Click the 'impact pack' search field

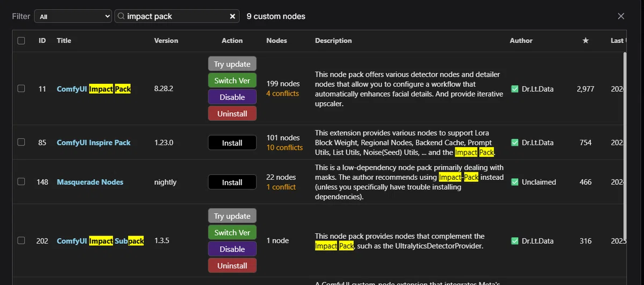[x=177, y=17]
